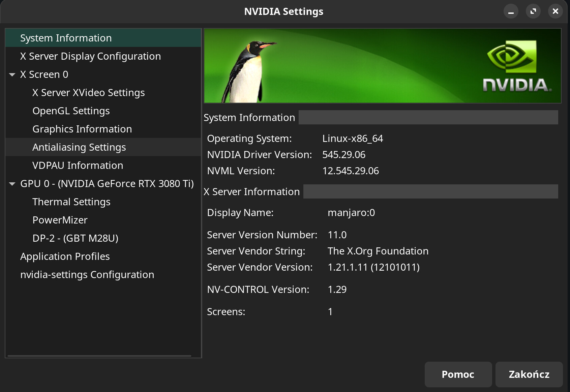The width and height of the screenshot is (570, 392).
Task: Select the PowerMizer entry
Action: 60,220
